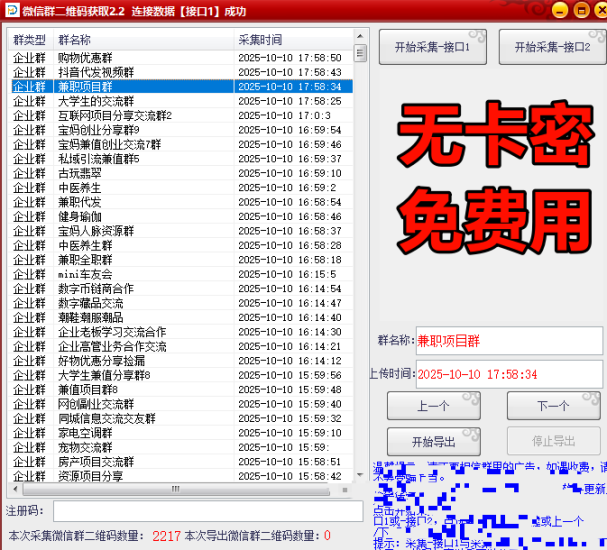
Task: Select the 宝妈兼值创业交流7群 row
Action: (x=180, y=144)
